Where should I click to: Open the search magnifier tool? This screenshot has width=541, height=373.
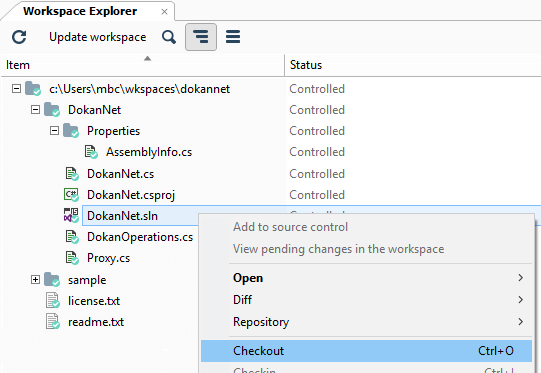pyautogui.click(x=169, y=37)
